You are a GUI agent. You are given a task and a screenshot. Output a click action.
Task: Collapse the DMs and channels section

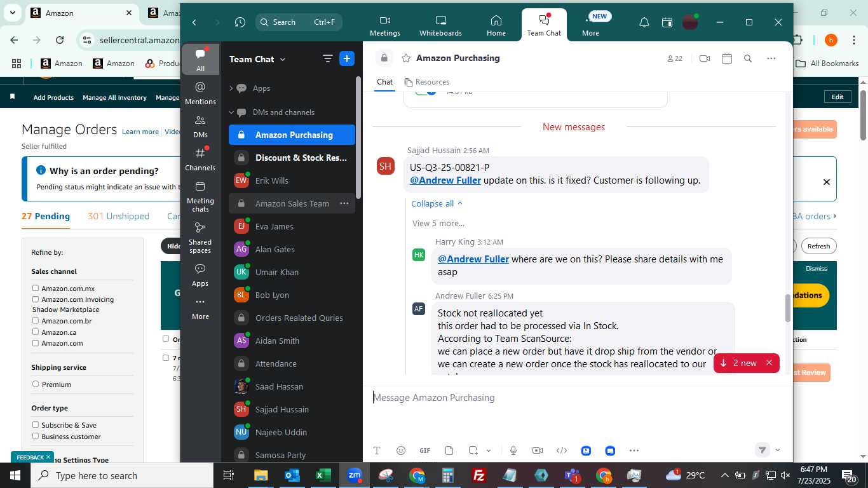pyautogui.click(x=231, y=112)
